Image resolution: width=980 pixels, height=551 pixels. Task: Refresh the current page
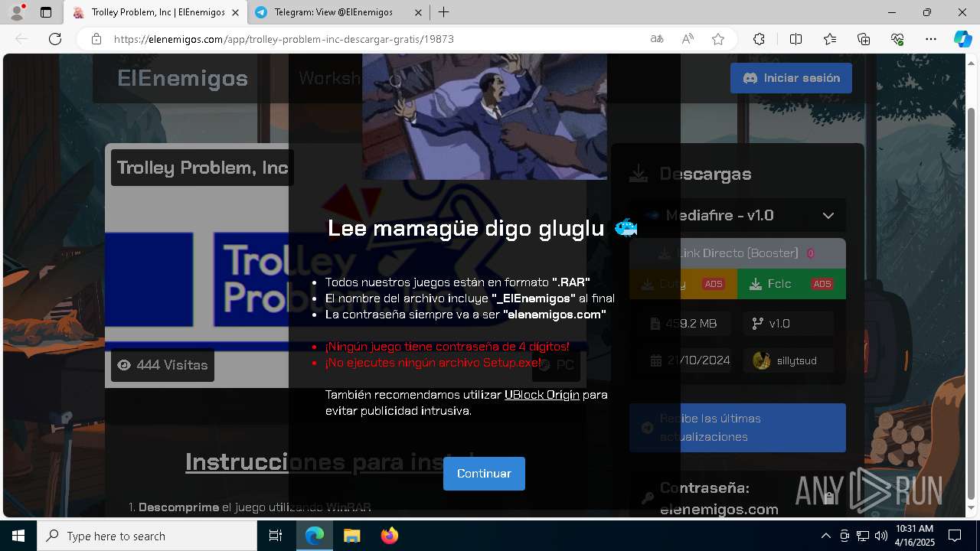[55, 39]
